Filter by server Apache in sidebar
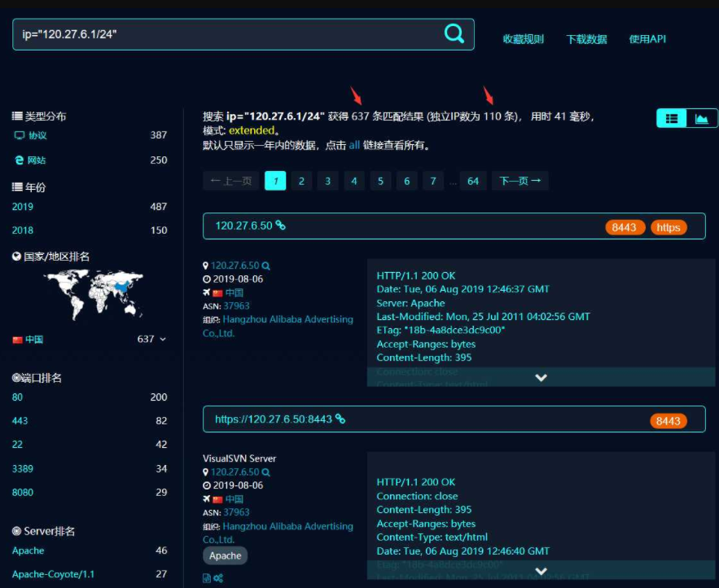719x588 pixels. (28, 551)
